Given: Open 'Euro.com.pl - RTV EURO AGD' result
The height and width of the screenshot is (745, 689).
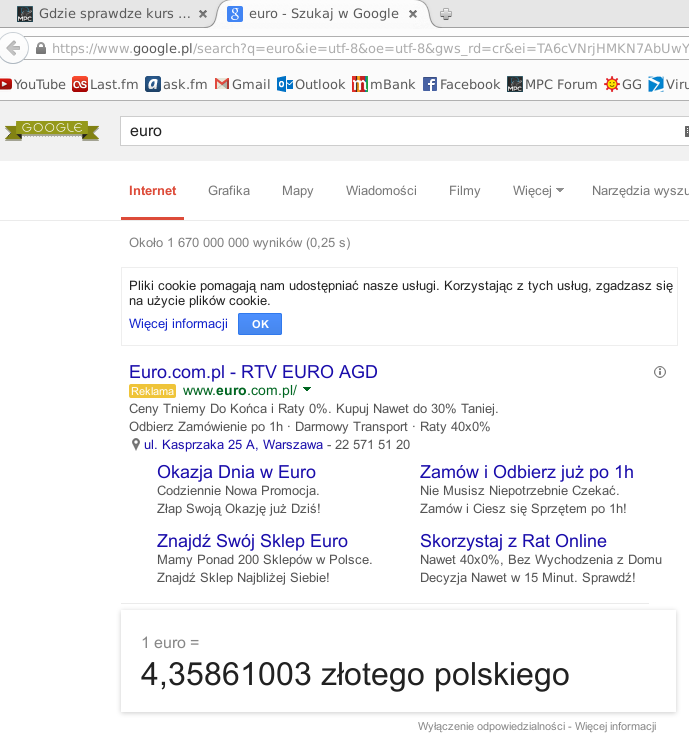Looking at the screenshot, I should click(253, 372).
